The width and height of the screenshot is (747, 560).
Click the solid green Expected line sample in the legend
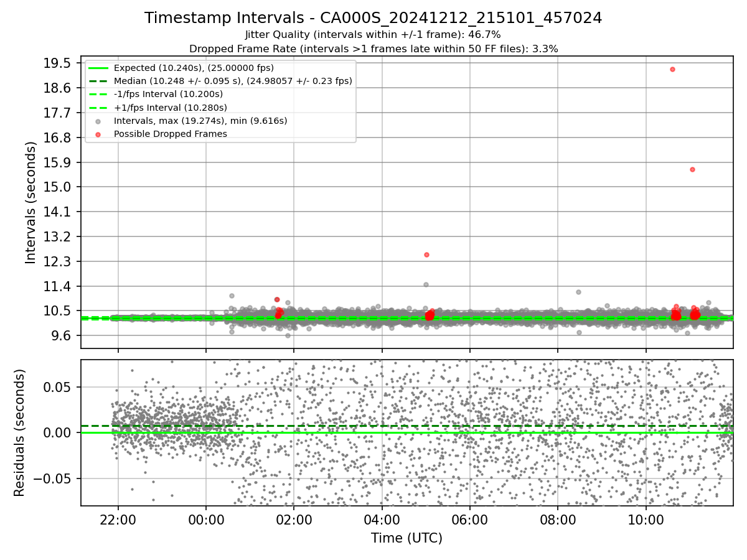[98, 68]
